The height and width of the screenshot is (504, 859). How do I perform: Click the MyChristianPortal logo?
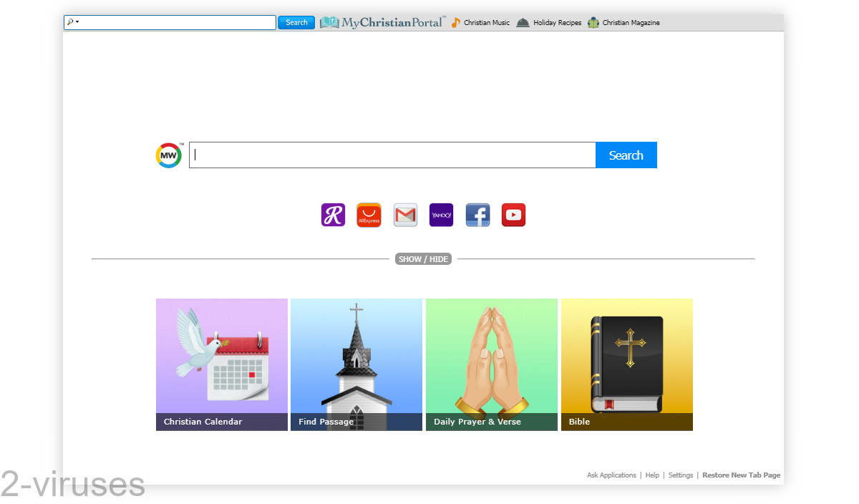click(382, 22)
